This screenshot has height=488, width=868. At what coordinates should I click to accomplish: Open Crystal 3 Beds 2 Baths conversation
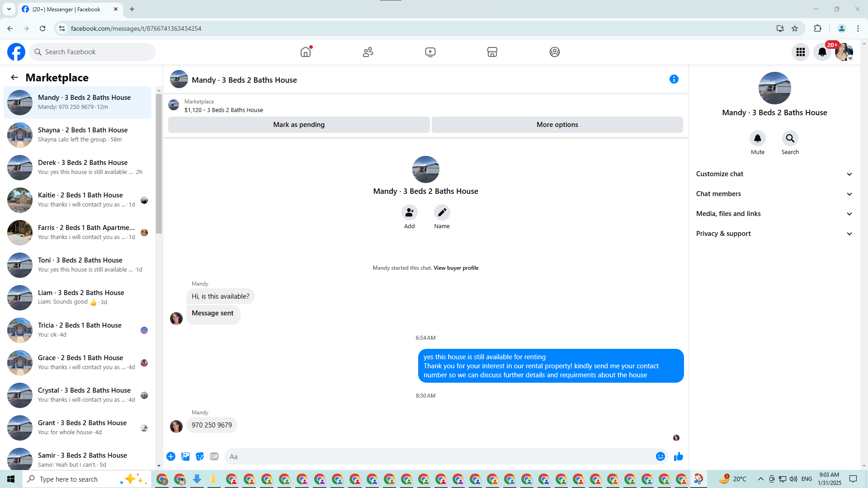[x=78, y=395]
